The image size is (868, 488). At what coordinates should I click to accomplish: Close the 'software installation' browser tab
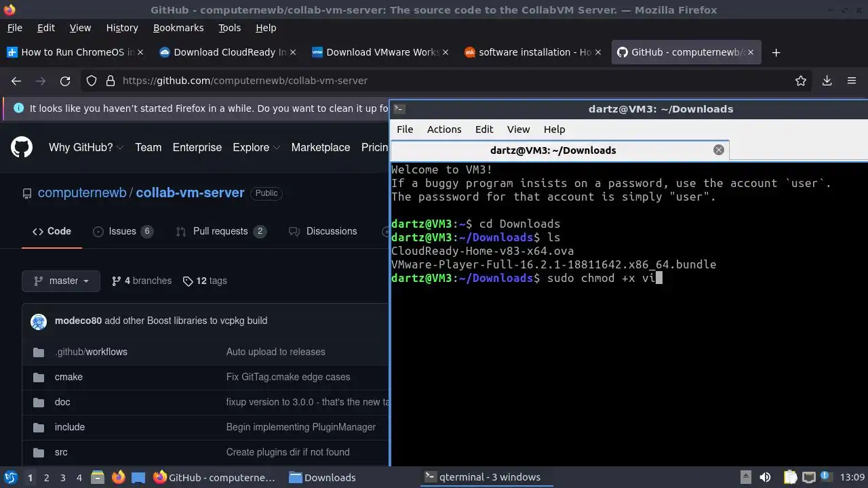click(598, 52)
